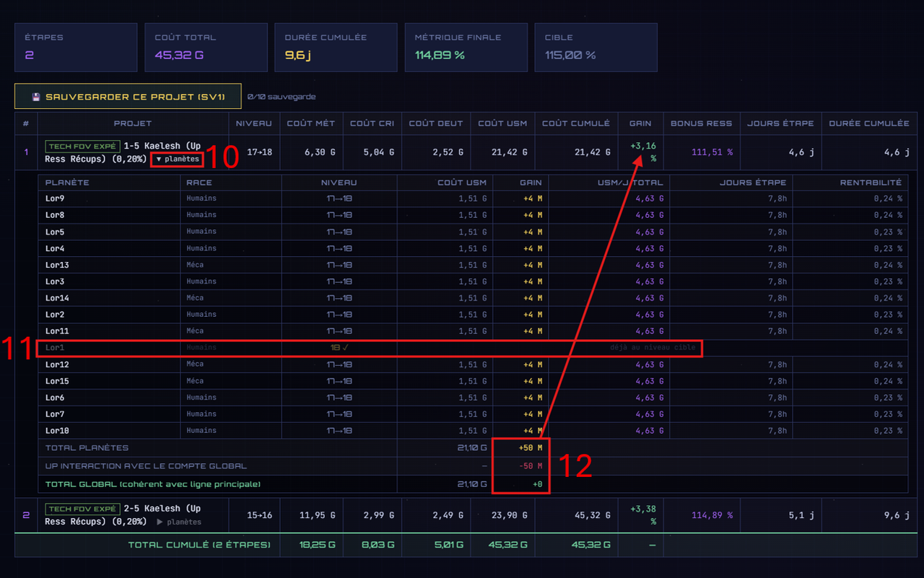
Task: Select planet Lor2 in the list
Action: [55, 315]
